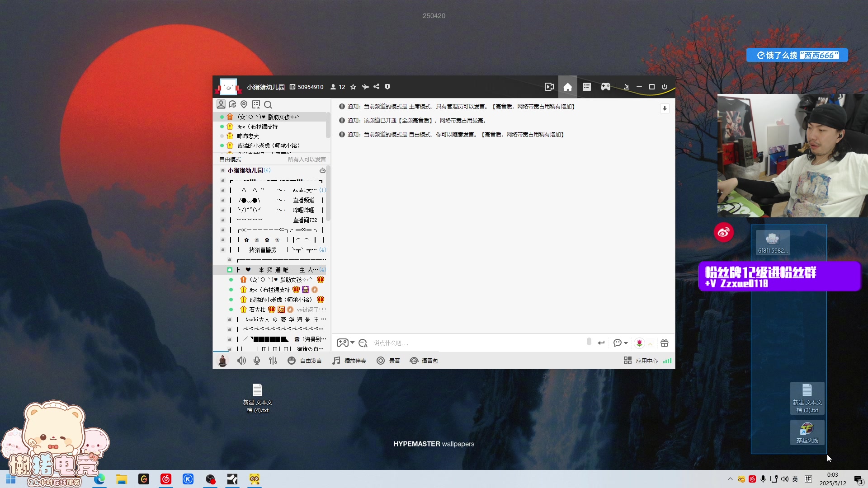Click the 财 badge beside 石大壮
868x488 pixels.
(x=281, y=310)
